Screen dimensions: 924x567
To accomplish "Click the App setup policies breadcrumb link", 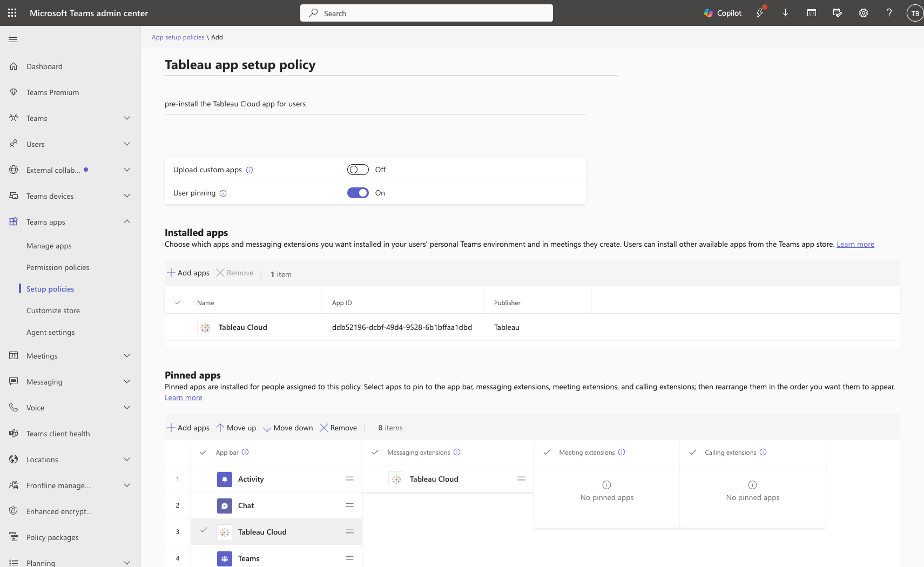I will coord(178,37).
